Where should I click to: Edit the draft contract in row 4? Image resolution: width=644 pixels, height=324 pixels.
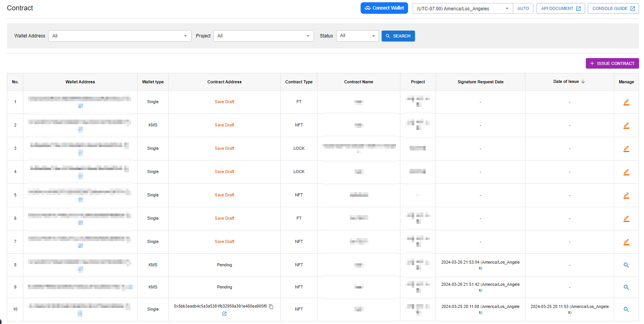[x=626, y=172]
